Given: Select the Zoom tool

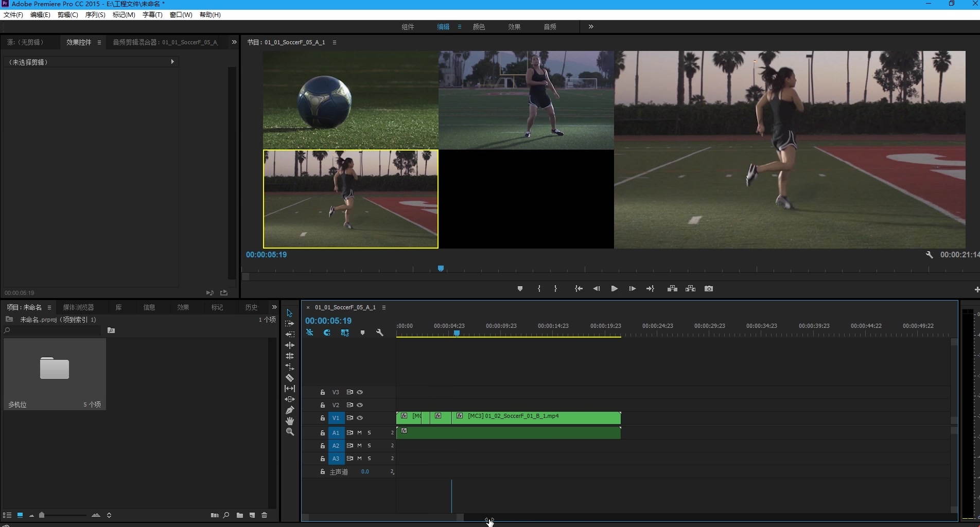Looking at the screenshot, I should pyautogui.click(x=290, y=432).
